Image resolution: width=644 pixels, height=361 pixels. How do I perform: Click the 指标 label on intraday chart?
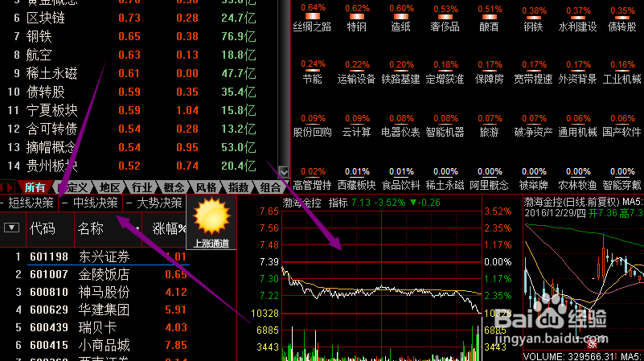[x=338, y=203]
